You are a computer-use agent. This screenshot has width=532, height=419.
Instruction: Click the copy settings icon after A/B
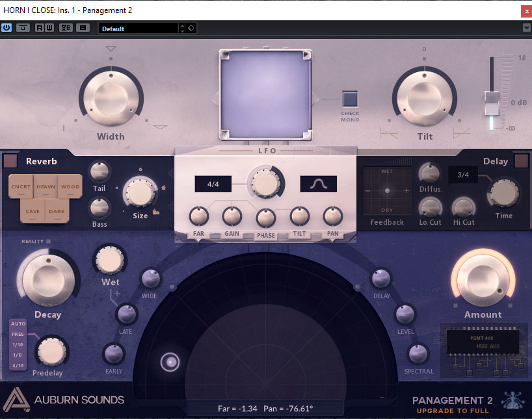point(83,28)
